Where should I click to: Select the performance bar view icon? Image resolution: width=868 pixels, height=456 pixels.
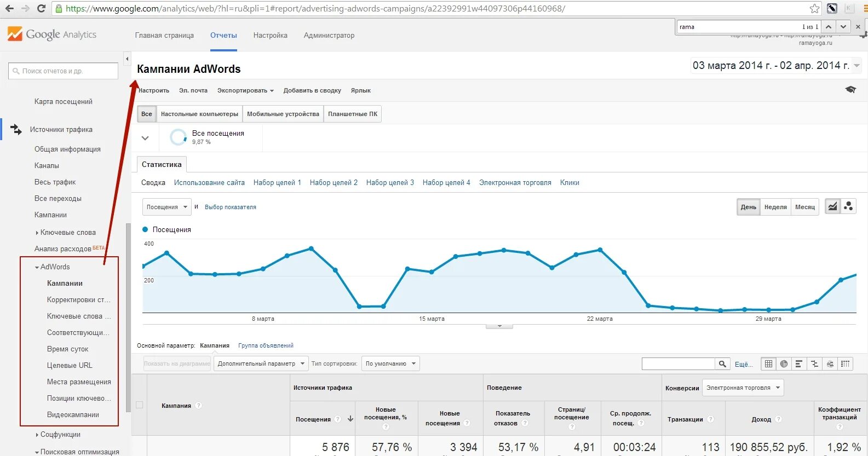pyautogui.click(x=799, y=363)
